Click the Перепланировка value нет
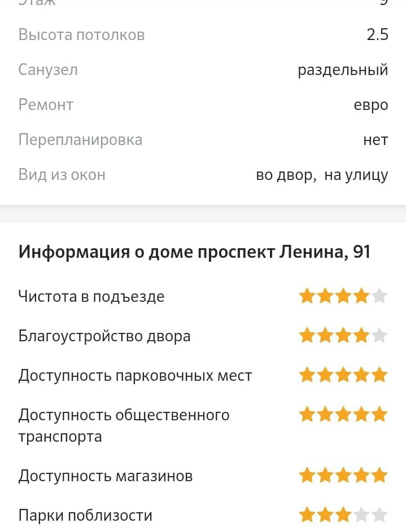The width and height of the screenshot is (406, 532). tap(376, 140)
